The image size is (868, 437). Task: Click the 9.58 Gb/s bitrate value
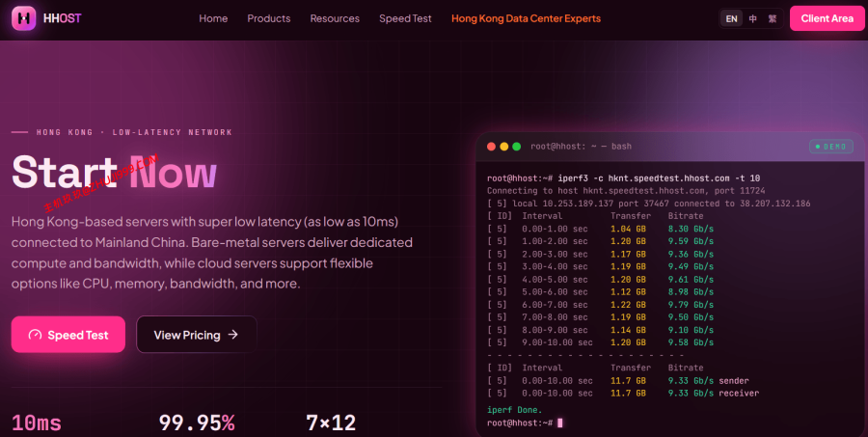[691, 342]
